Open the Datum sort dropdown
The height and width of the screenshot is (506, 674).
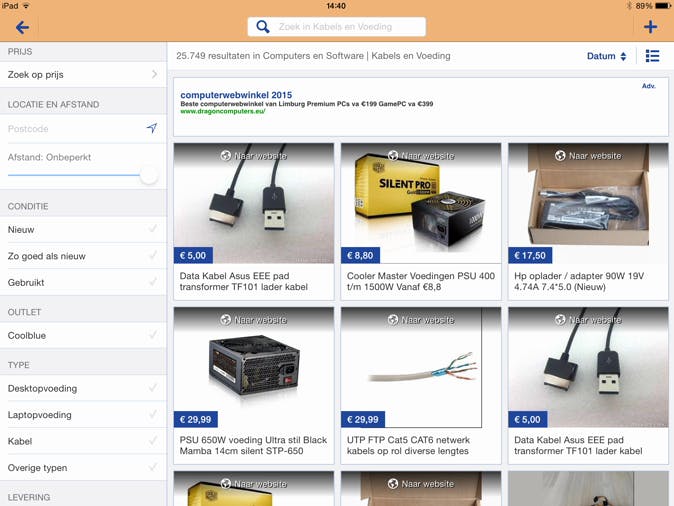click(606, 56)
